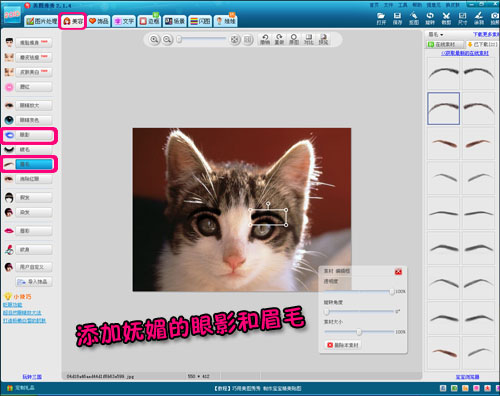Screen dimensions: 500x396
Task: Click the pink blush (腮红) circle icon
Action: coord(9,87)
